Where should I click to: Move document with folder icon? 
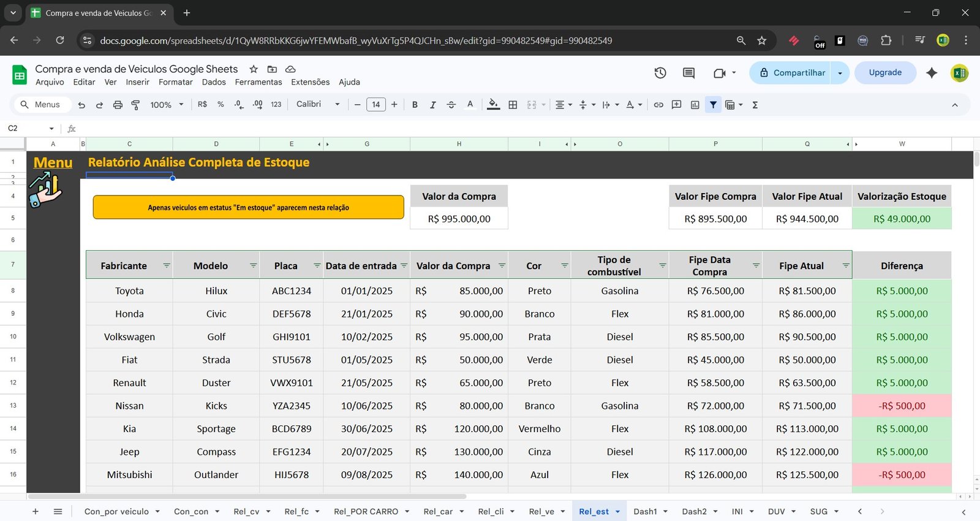[272, 69]
